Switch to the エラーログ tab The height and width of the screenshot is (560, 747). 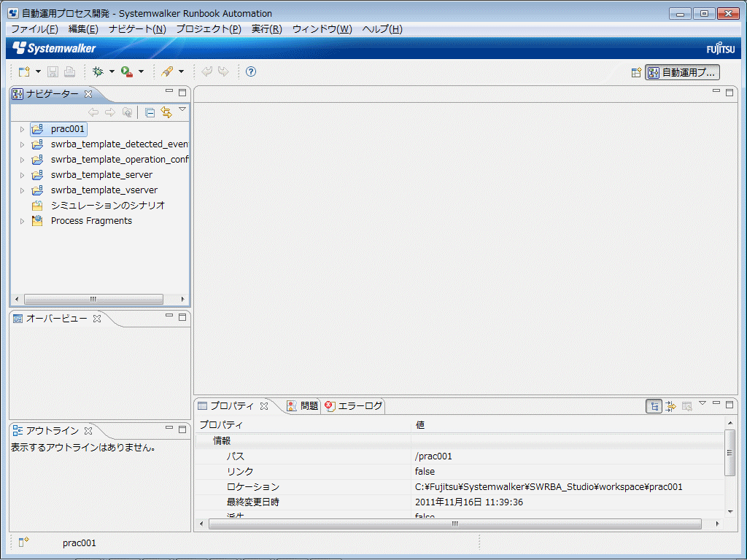pyautogui.click(x=353, y=405)
